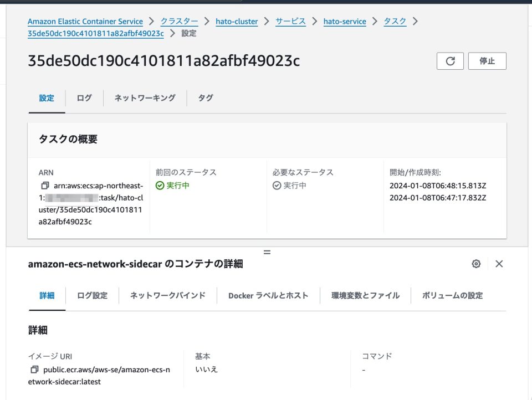Navigate to クラスター via breadcrumb
Screen dimensions: 532x400
tap(178, 21)
